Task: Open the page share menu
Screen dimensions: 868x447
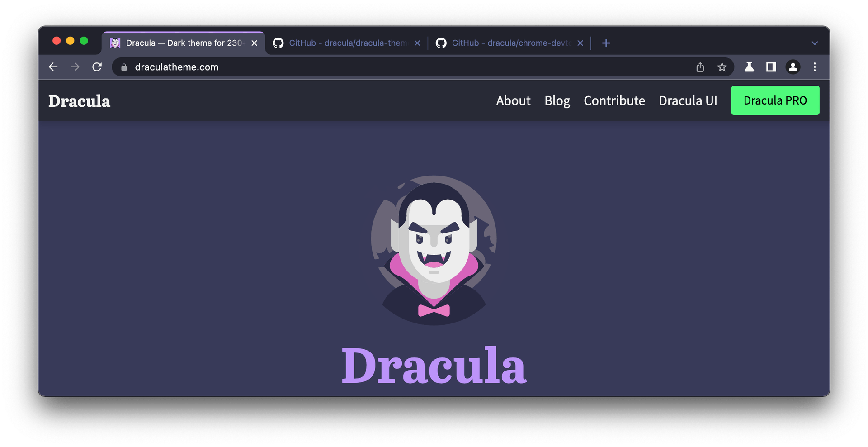Action: coord(700,67)
